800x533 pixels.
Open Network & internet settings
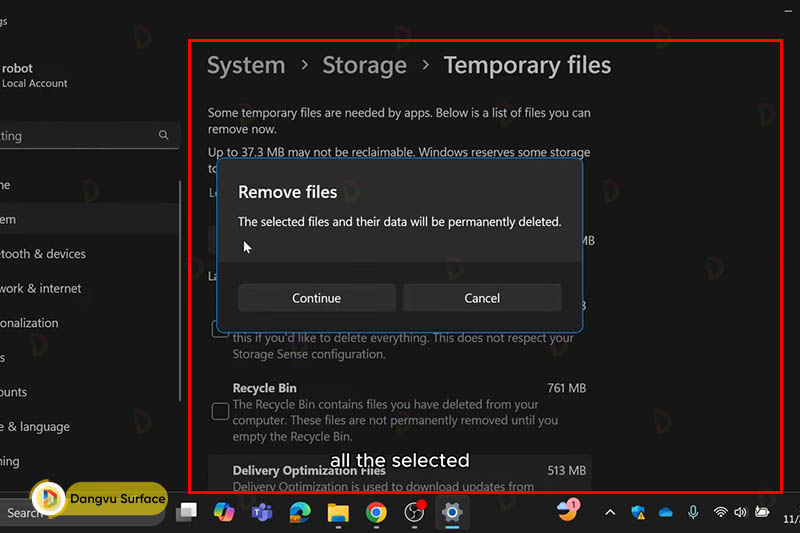(40, 288)
